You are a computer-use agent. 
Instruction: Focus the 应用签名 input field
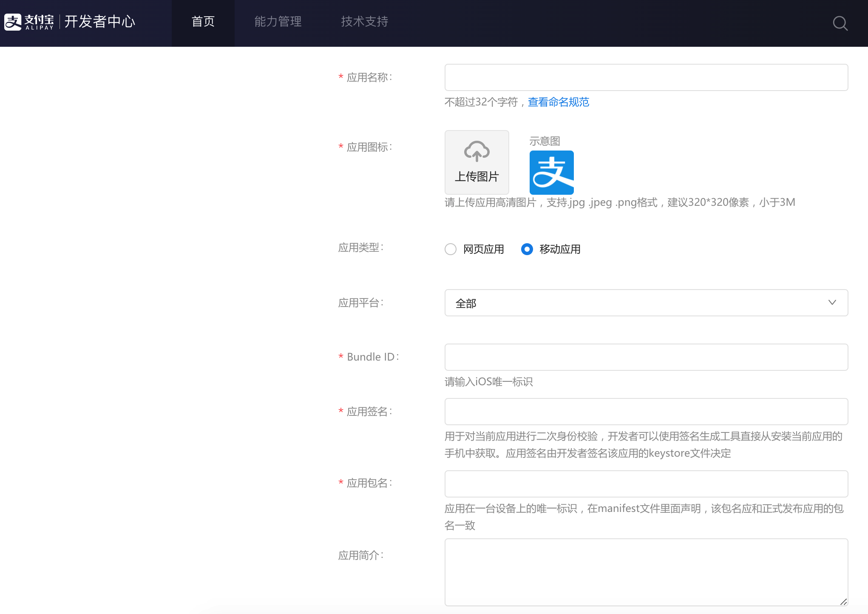[x=646, y=412]
